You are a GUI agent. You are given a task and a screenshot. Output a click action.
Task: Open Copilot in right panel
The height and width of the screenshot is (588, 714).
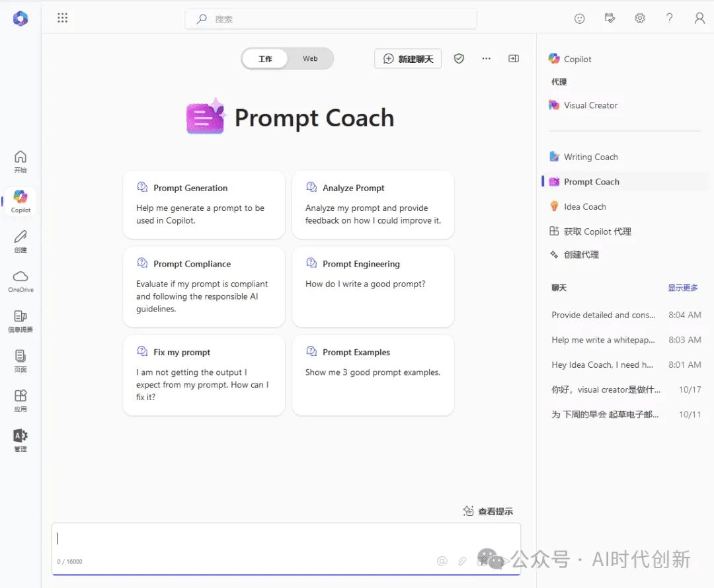pyautogui.click(x=570, y=59)
